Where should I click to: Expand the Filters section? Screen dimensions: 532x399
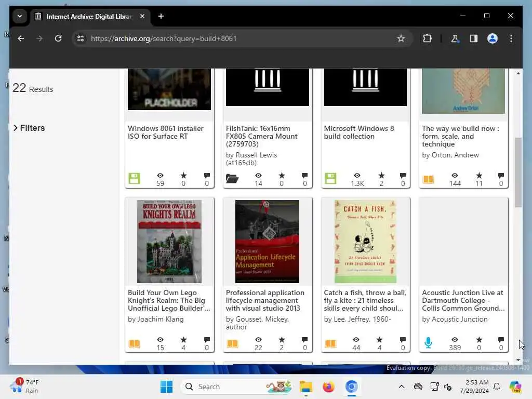(x=29, y=128)
